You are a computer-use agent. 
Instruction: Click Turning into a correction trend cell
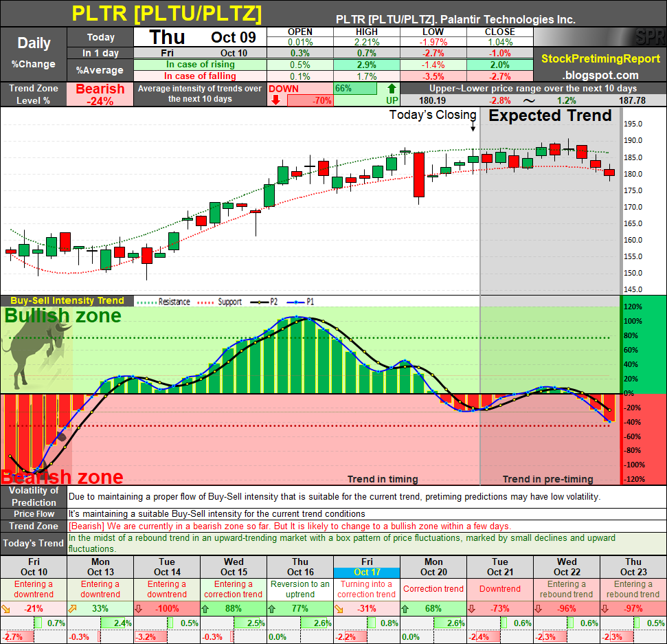(367, 589)
